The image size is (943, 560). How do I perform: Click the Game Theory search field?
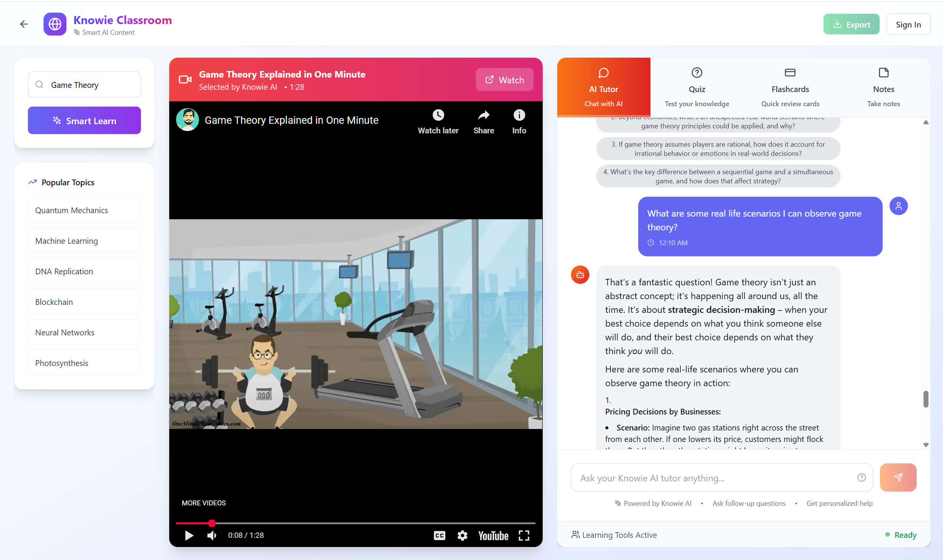point(92,85)
